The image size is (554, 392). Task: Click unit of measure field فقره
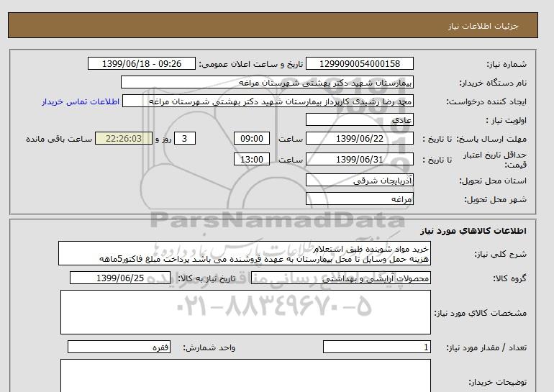(x=119, y=347)
